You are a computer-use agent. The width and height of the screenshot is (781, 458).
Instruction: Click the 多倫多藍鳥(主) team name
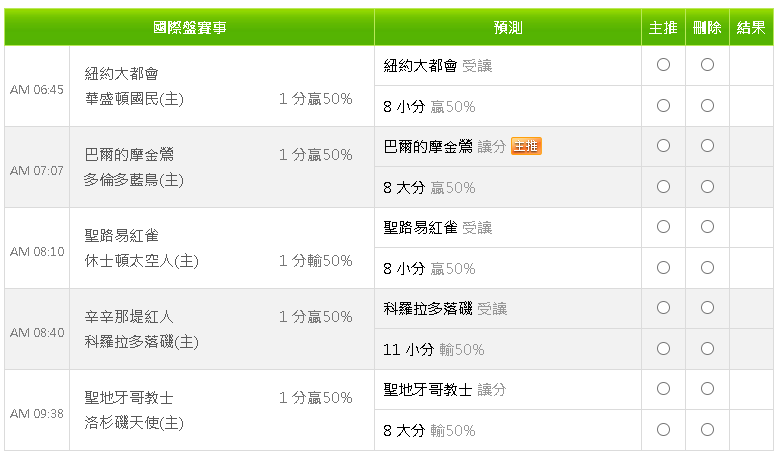[x=134, y=180]
